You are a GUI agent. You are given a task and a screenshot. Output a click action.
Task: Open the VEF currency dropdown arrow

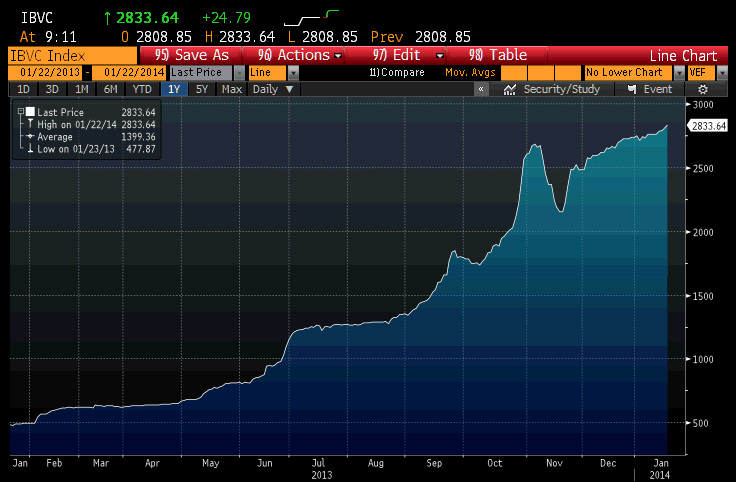[x=722, y=73]
